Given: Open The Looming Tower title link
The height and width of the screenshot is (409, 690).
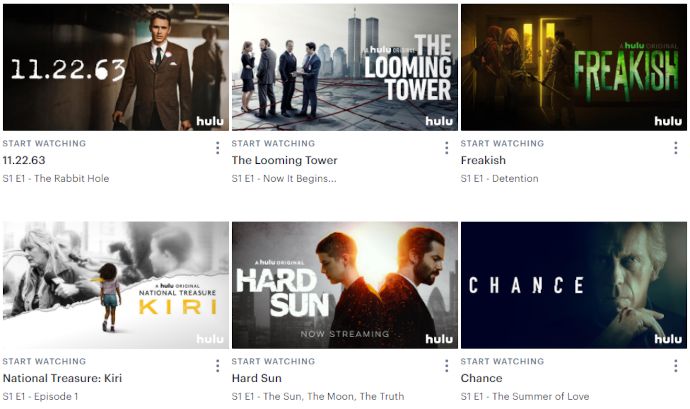Looking at the screenshot, I should click(x=284, y=160).
